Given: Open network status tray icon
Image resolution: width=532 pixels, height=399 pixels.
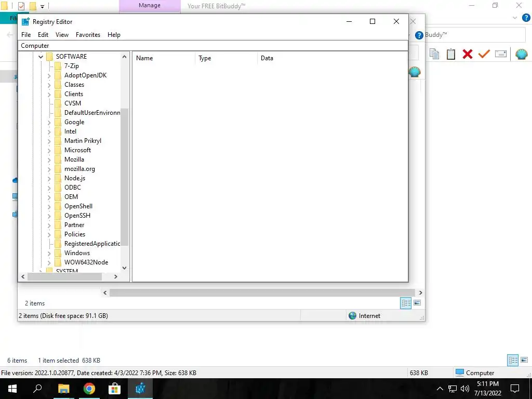Looking at the screenshot, I should click(453, 389).
